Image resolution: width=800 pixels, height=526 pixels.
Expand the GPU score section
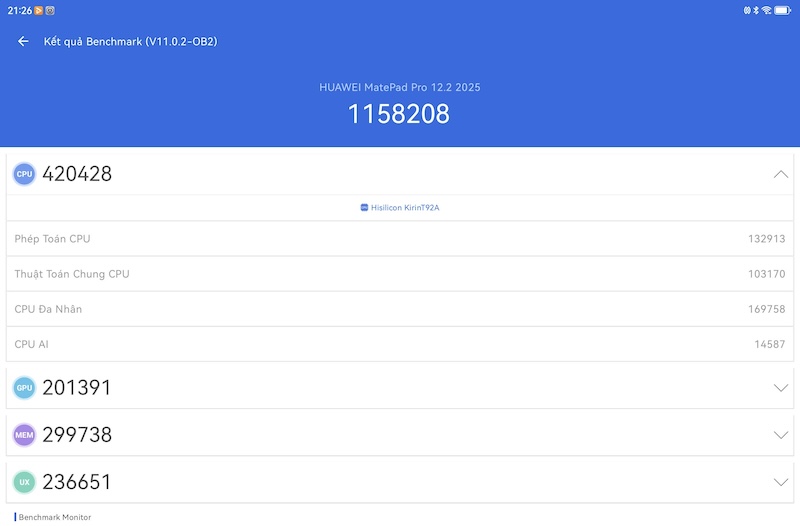(781, 388)
